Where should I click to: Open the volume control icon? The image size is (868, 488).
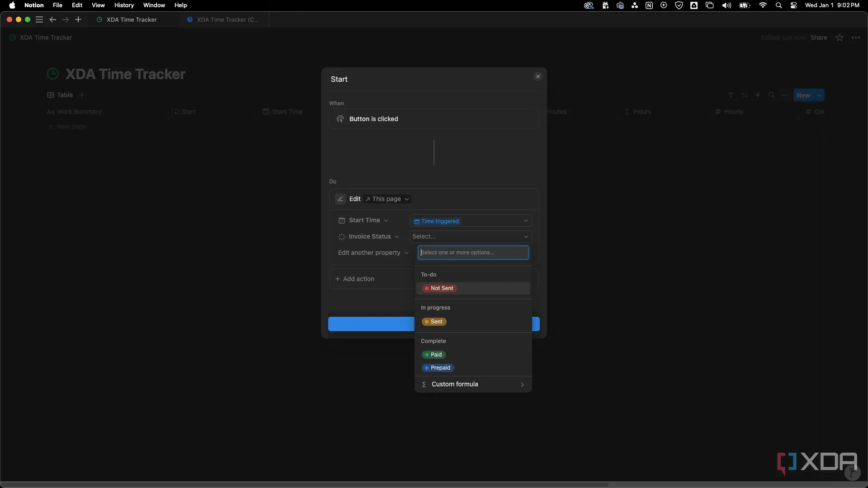[x=726, y=5]
